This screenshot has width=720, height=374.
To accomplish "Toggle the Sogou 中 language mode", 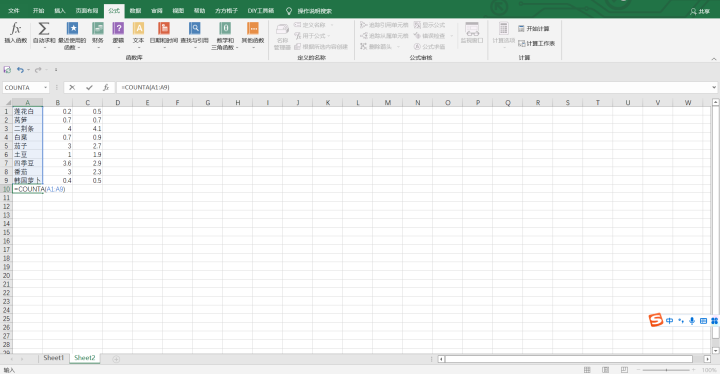I will (669, 321).
